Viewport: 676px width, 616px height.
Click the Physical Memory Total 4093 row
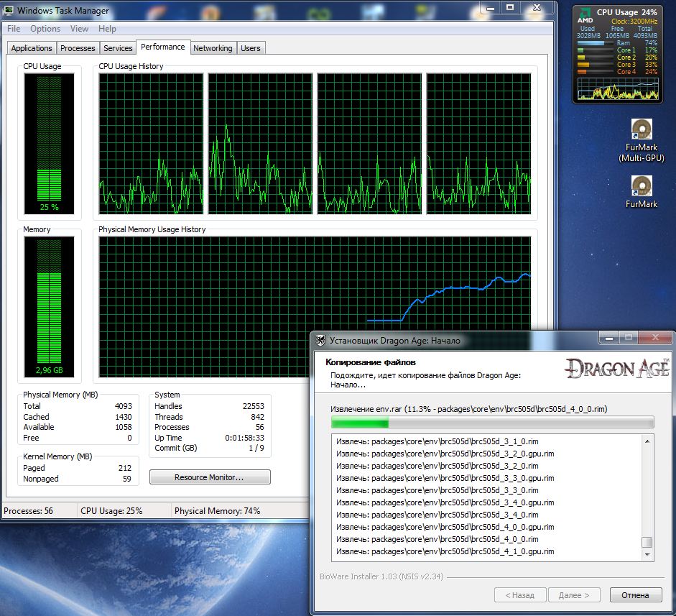78,406
